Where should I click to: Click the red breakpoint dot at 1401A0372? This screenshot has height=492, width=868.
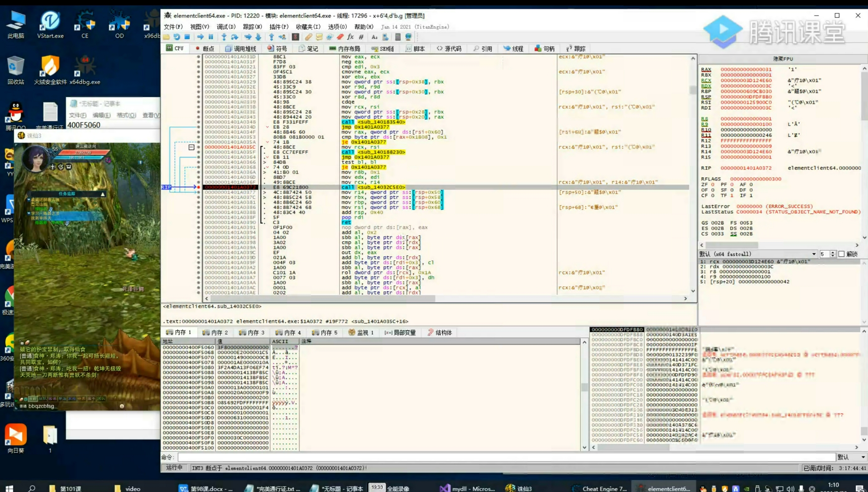point(199,187)
